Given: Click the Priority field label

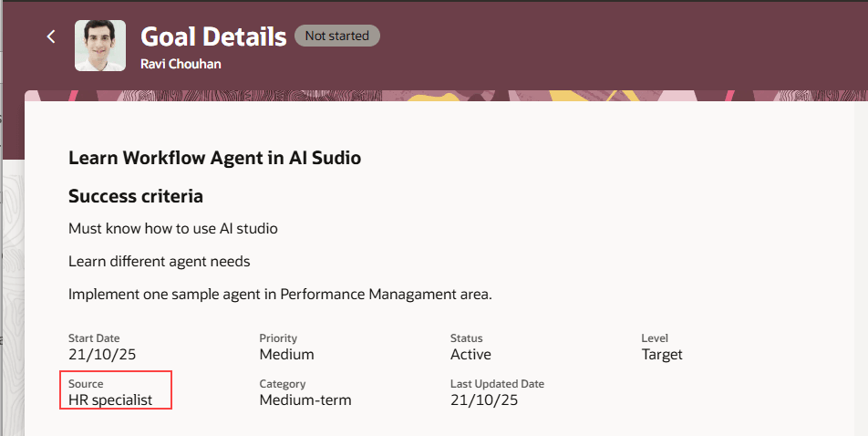Looking at the screenshot, I should [278, 338].
